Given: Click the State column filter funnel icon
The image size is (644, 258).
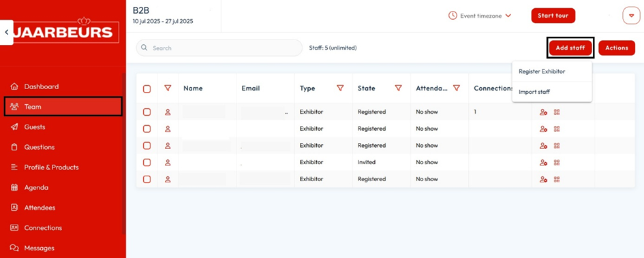Looking at the screenshot, I should pos(398,88).
